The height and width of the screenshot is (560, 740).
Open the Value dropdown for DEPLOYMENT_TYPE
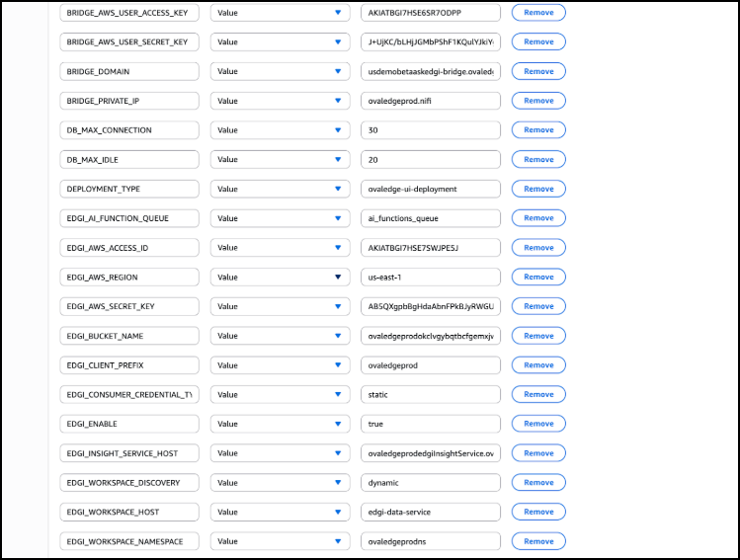click(x=279, y=189)
